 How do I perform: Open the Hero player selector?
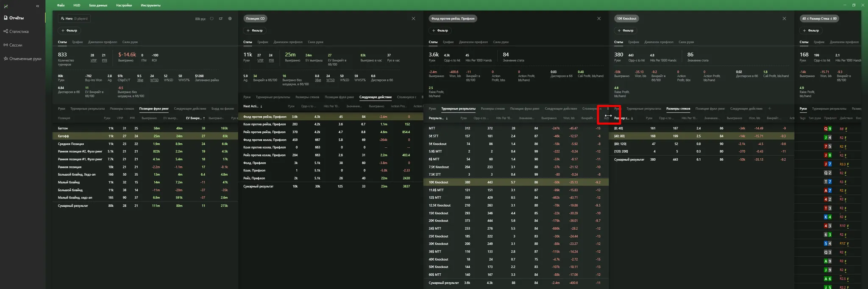pyautogui.click(x=74, y=19)
